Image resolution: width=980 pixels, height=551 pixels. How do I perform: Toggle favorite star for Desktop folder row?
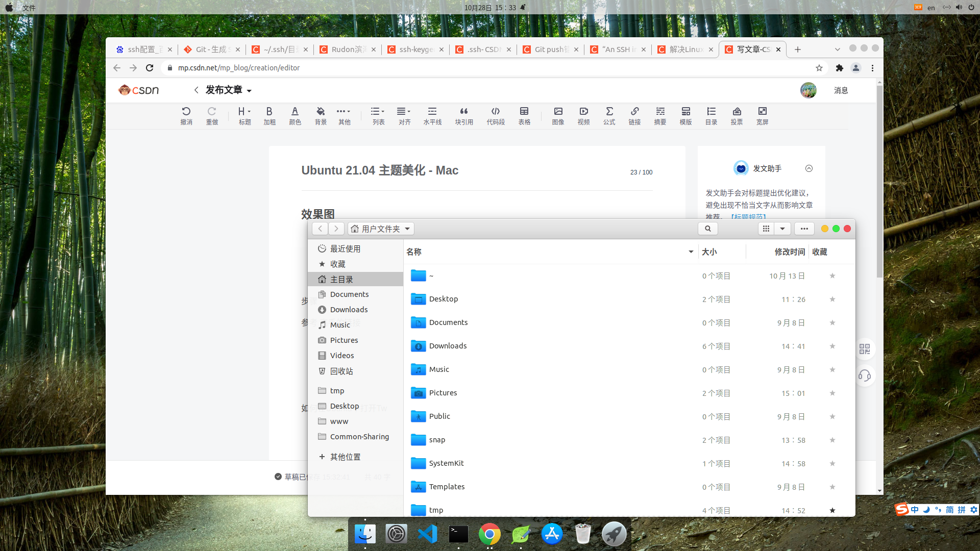[832, 299]
